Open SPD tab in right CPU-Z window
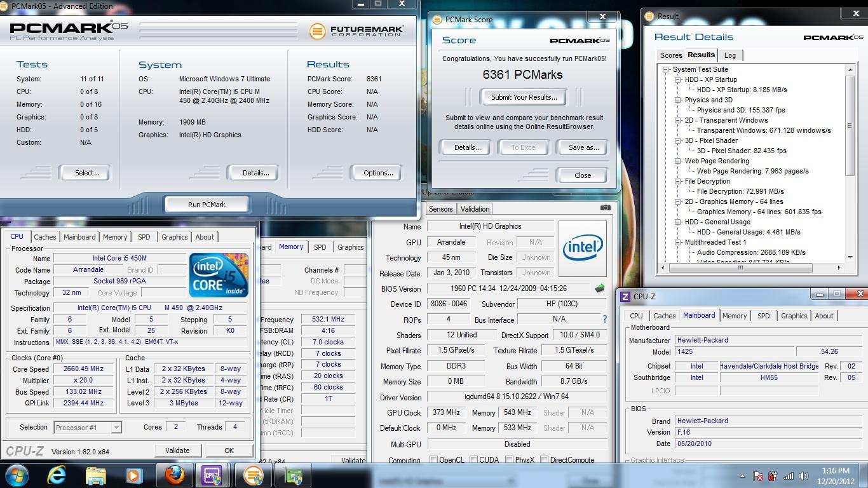This screenshot has height=488, width=868. [764, 316]
